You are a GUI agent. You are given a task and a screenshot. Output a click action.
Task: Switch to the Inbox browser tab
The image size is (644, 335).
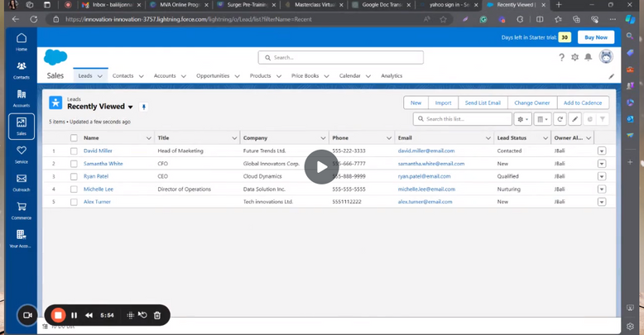pos(111,5)
